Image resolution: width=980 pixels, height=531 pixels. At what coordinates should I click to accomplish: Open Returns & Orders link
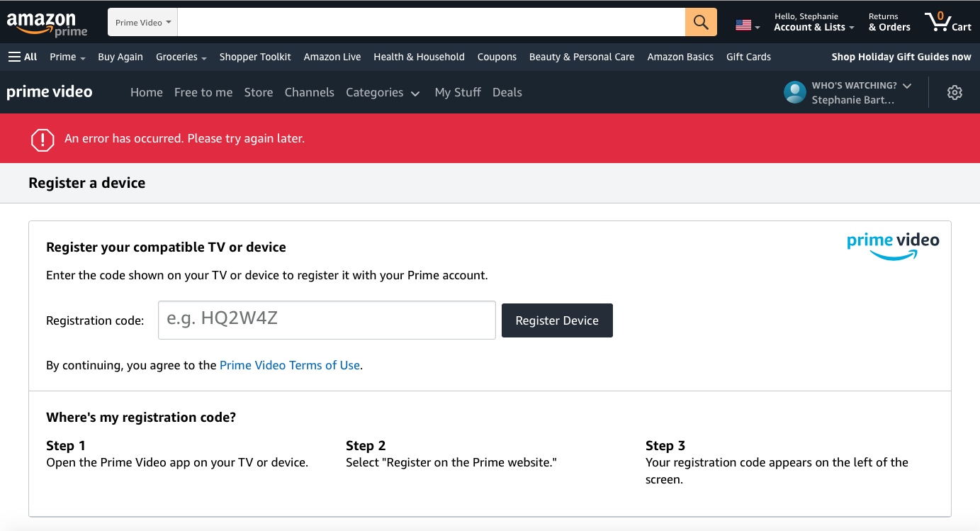(x=889, y=22)
